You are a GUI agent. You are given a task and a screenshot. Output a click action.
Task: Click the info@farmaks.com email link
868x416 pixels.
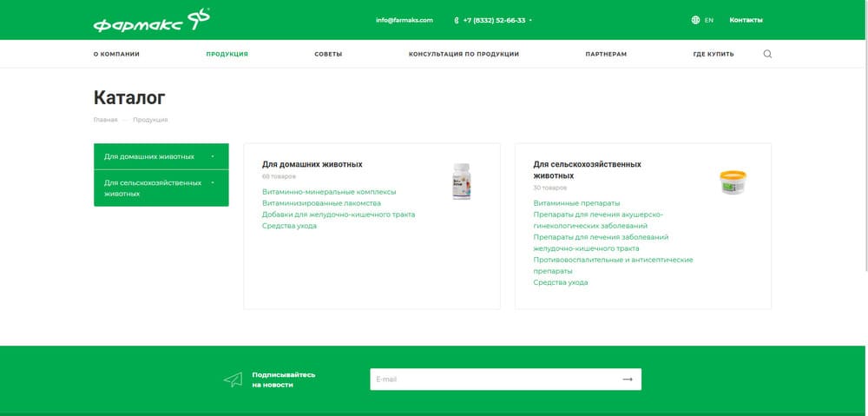(x=404, y=20)
